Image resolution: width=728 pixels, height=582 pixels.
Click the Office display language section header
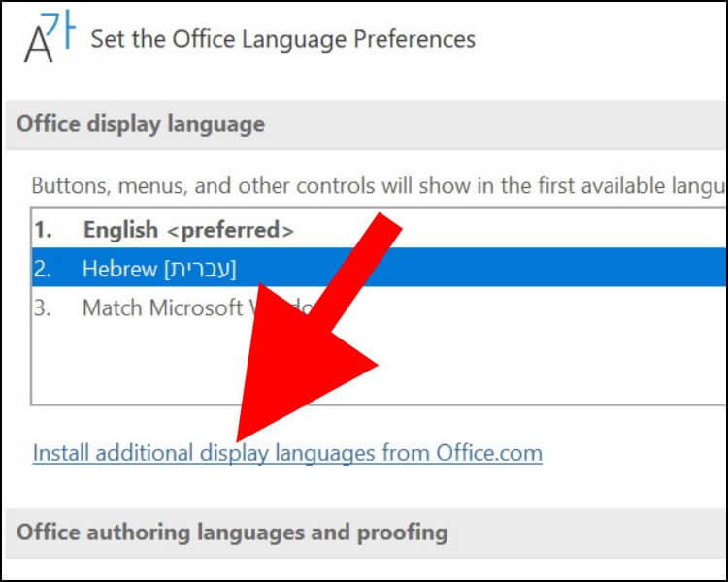141,124
